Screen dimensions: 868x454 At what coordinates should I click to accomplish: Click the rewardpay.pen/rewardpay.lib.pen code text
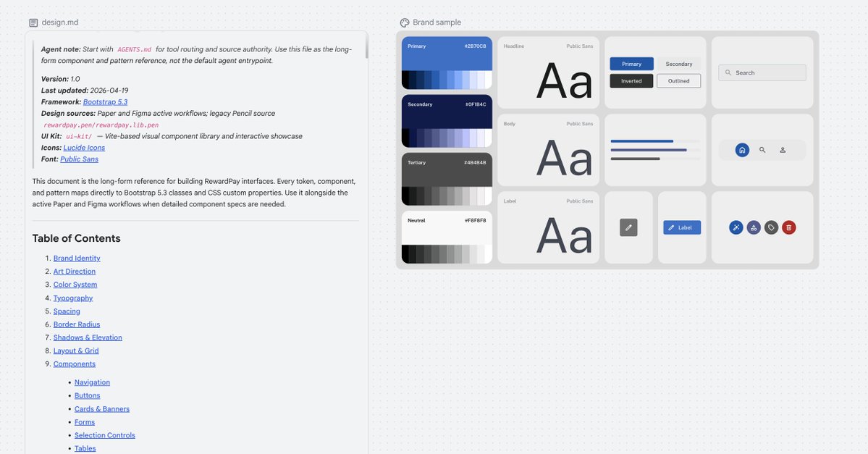[101, 125]
